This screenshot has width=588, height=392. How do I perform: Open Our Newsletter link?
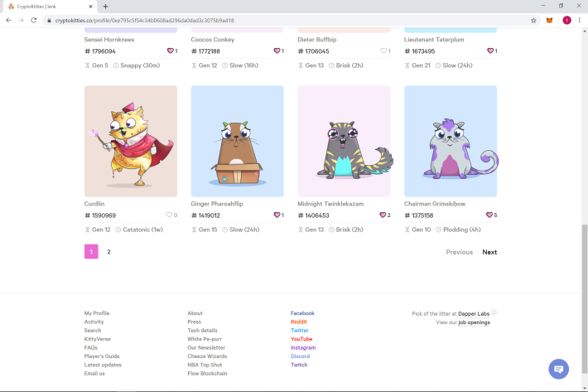(206, 347)
